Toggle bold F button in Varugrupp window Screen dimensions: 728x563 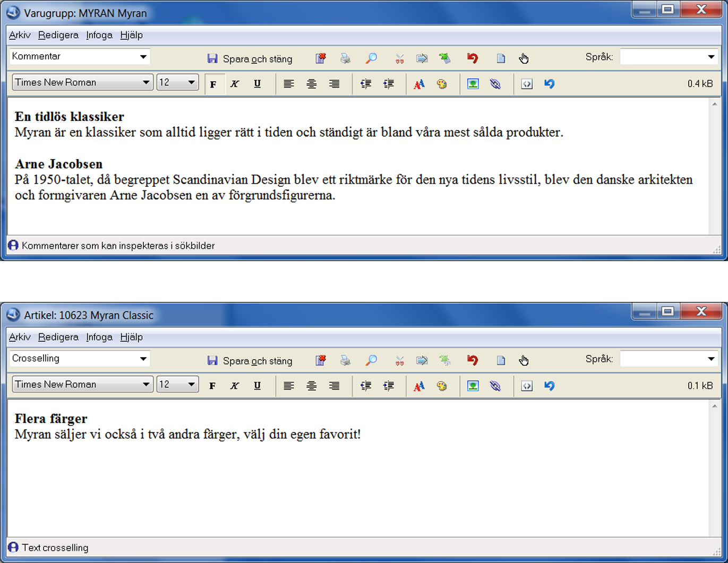213,84
